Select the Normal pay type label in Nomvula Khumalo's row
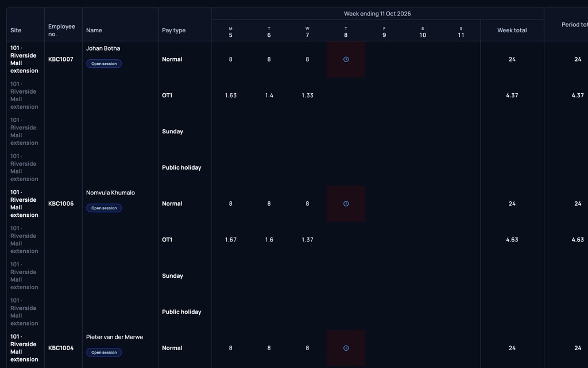The image size is (588, 368). 172,204
